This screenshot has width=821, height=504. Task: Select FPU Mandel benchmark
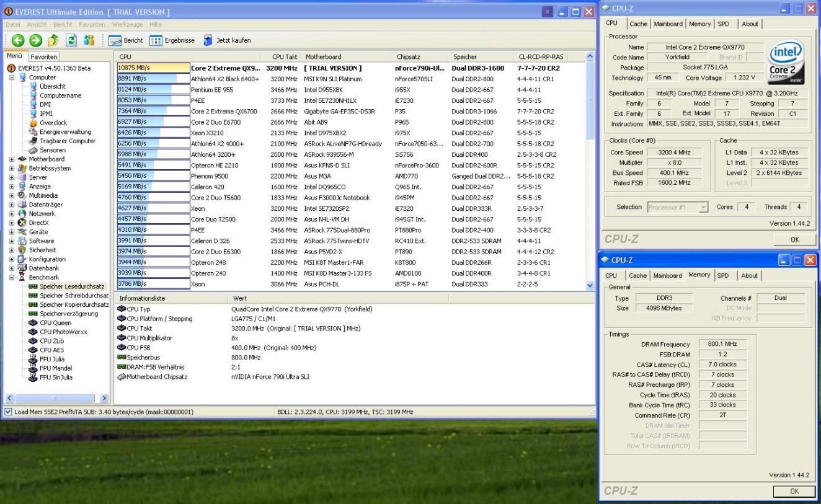point(56,368)
